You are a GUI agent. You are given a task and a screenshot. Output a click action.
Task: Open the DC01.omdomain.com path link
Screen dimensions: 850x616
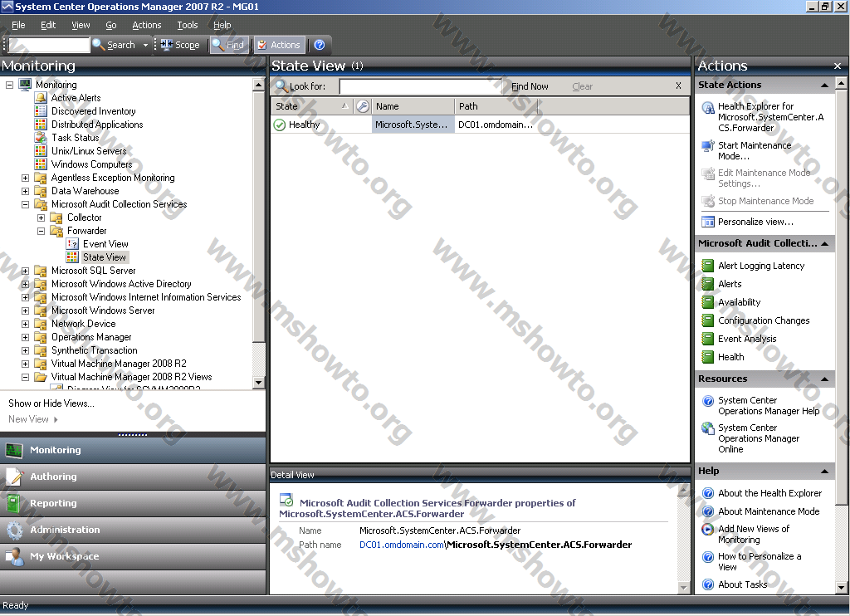[x=402, y=545]
